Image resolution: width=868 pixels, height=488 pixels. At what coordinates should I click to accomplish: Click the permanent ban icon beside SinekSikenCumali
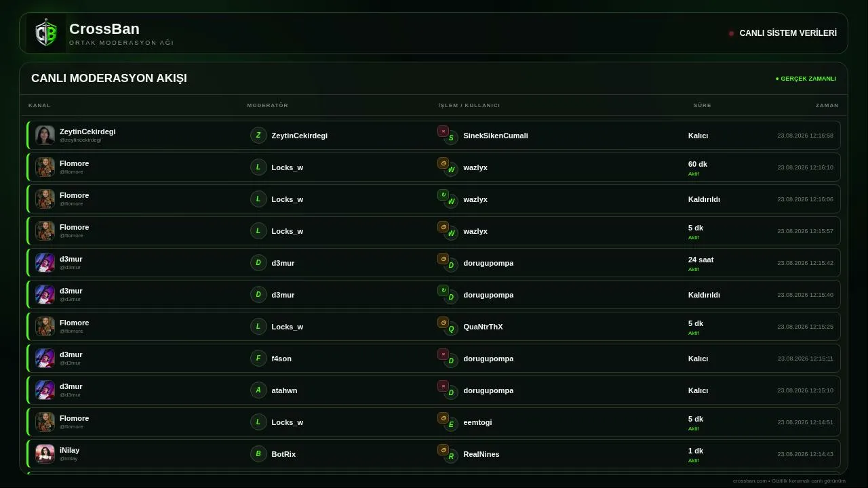click(x=443, y=131)
